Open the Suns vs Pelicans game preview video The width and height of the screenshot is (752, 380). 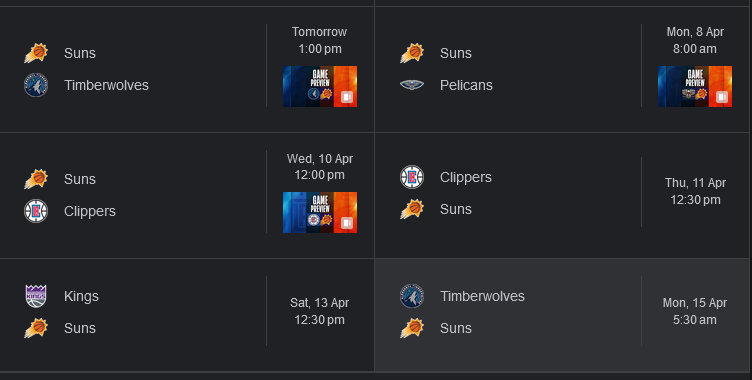[x=695, y=86]
